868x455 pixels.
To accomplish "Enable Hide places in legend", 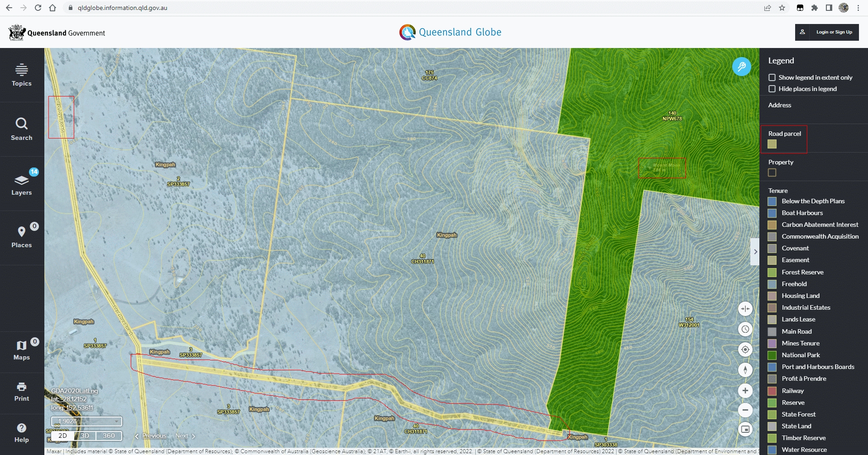I will point(772,89).
